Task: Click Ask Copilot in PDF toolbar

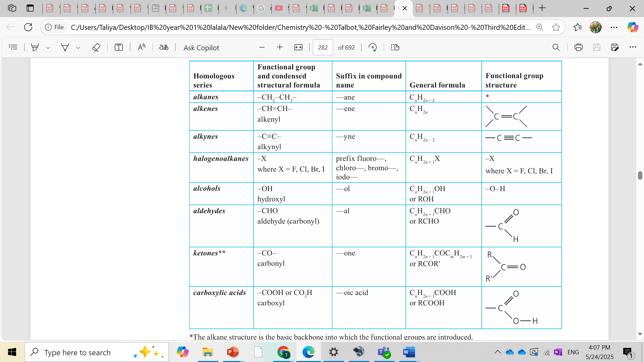Action: (201, 48)
